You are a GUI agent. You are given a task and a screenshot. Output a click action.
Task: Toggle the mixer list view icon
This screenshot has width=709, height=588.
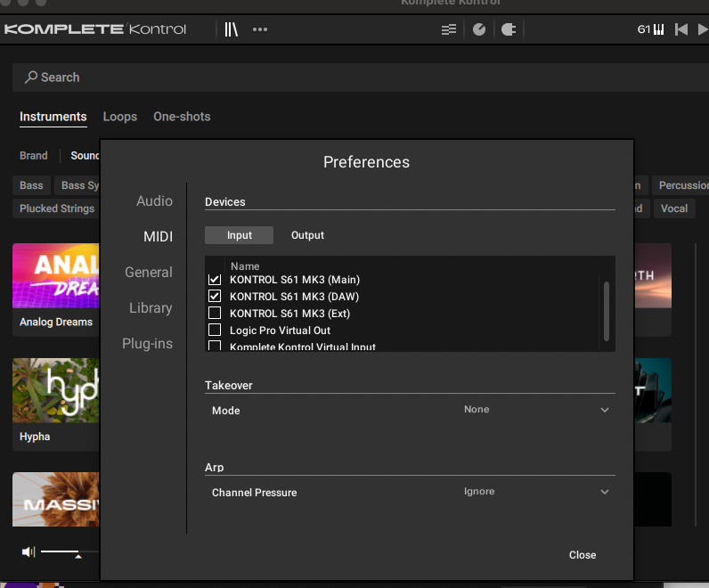pyautogui.click(x=449, y=30)
